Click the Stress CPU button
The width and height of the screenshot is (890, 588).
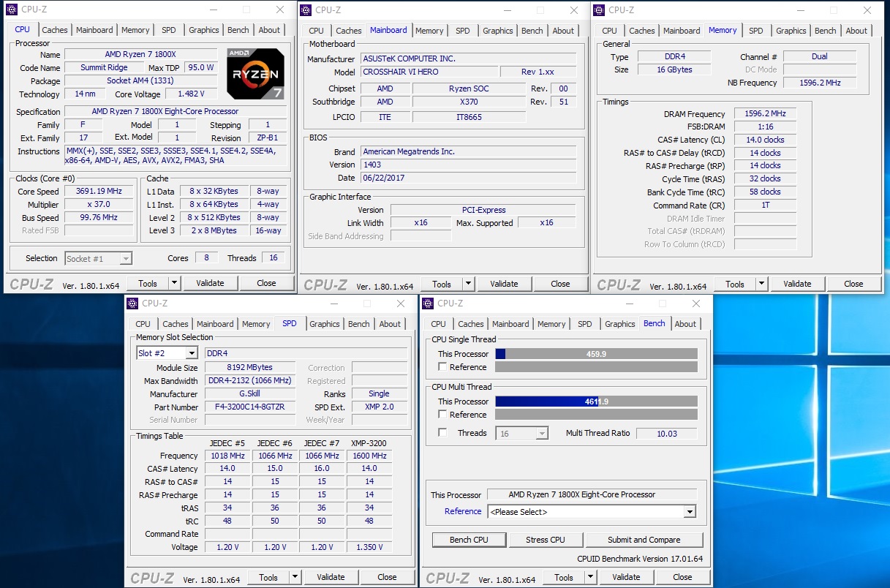point(546,540)
